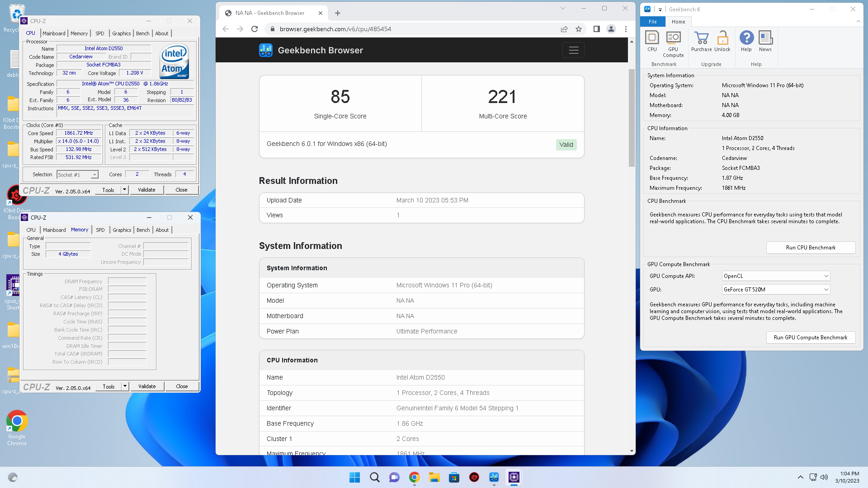Click Run GPU Compute Benchmark button
Image resolution: width=868 pixels, height=488 pixels.
811,338
